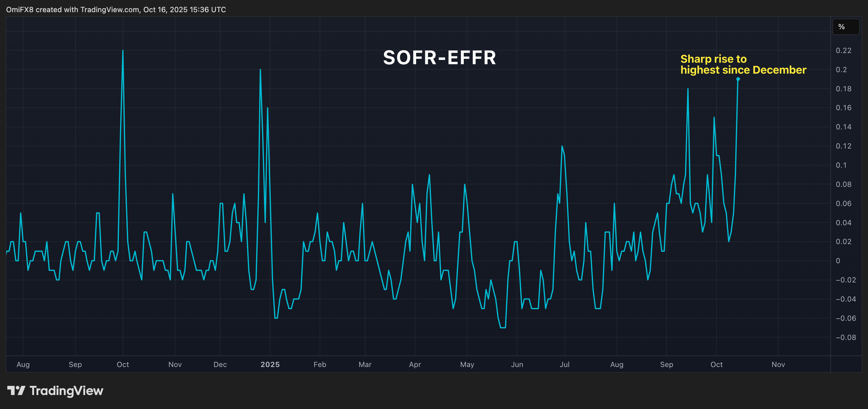Viewport: 868px width, 409px height.
Task: Click the latest data point marker dot
Action: coord(738,79)
